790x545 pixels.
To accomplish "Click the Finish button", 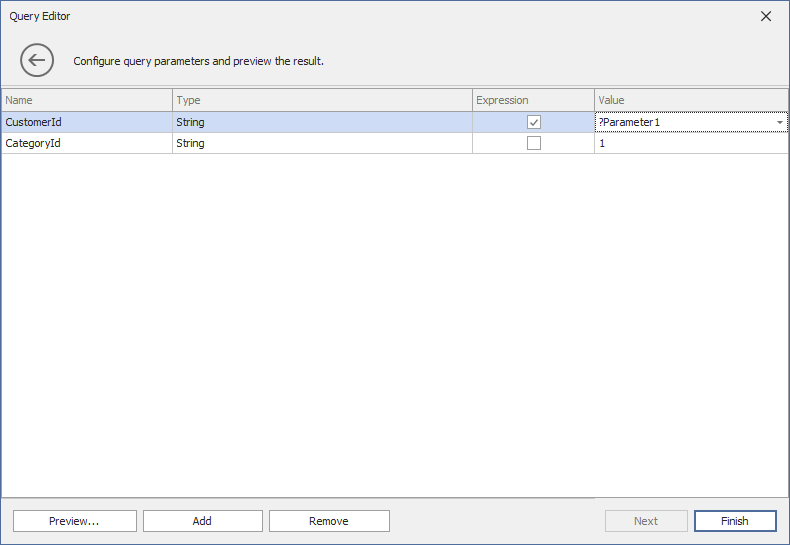I will pos(734,521).
